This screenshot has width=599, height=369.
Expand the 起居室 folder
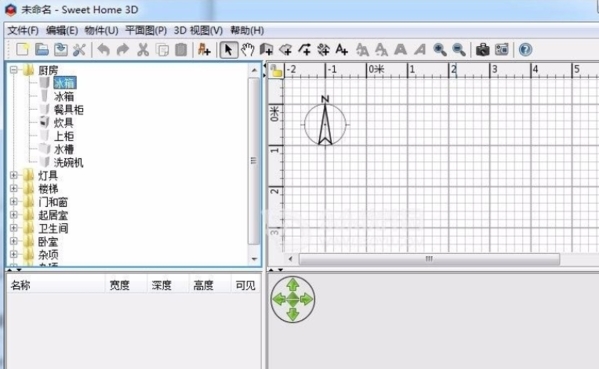click(x=14, y=215)
